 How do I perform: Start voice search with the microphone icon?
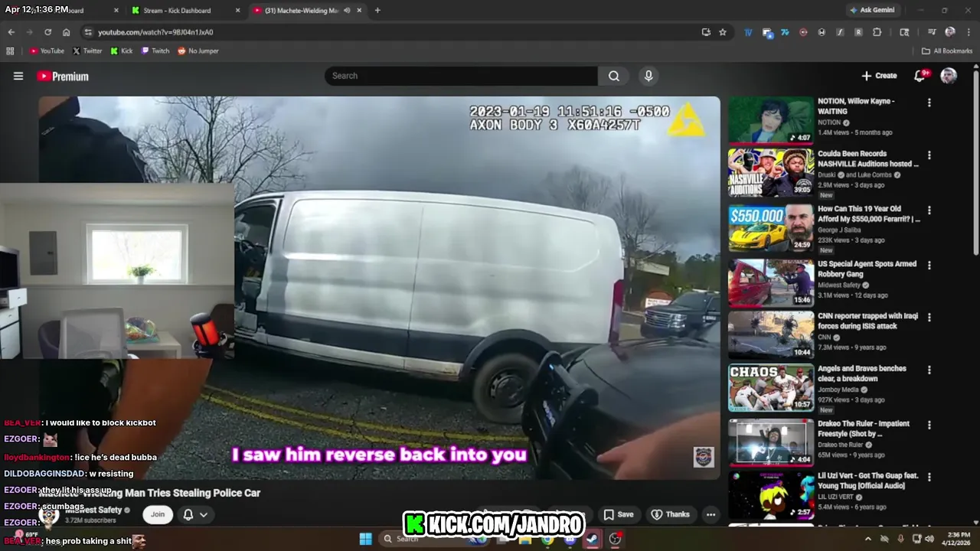click(648, 76)
